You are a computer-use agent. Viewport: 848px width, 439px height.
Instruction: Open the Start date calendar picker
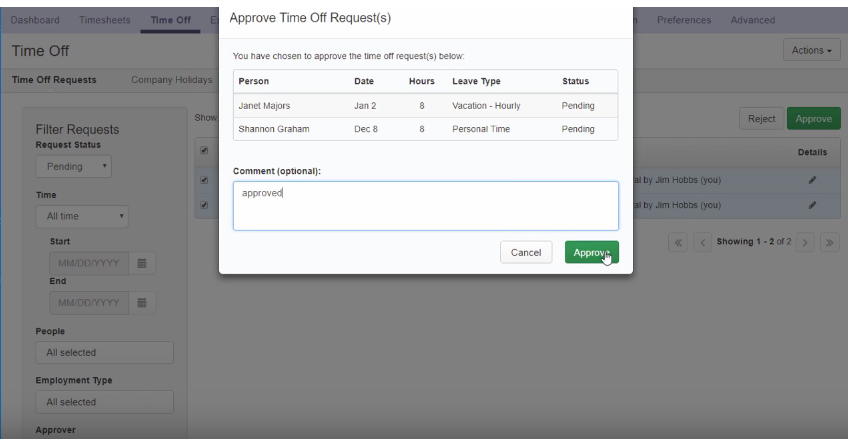point(141,263)
